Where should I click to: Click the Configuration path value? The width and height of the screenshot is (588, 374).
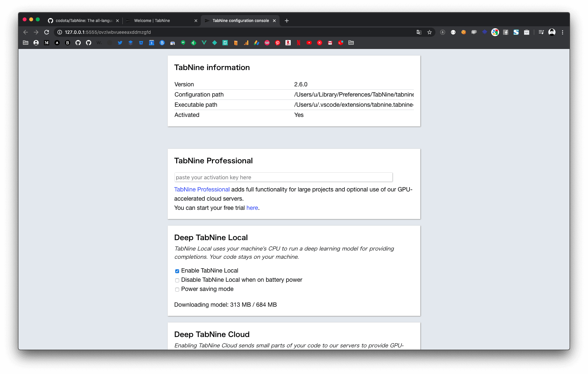[x=354, y=95]
